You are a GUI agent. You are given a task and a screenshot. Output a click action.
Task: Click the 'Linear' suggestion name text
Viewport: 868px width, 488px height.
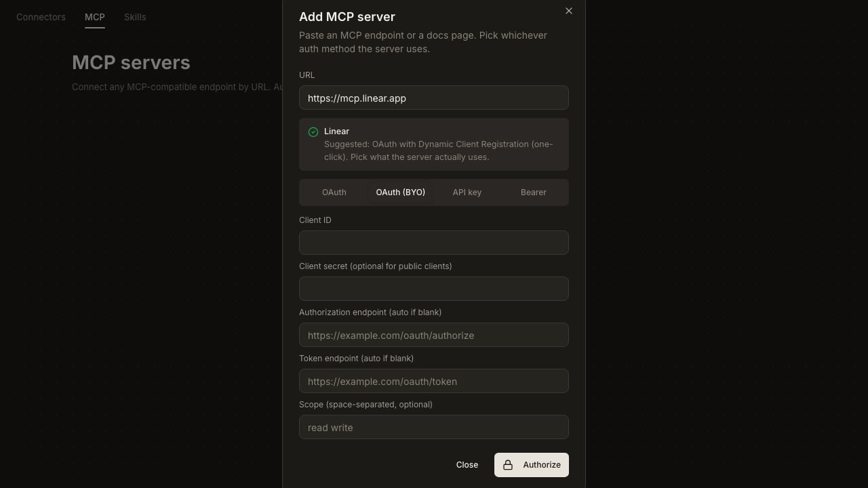[336, 131]
